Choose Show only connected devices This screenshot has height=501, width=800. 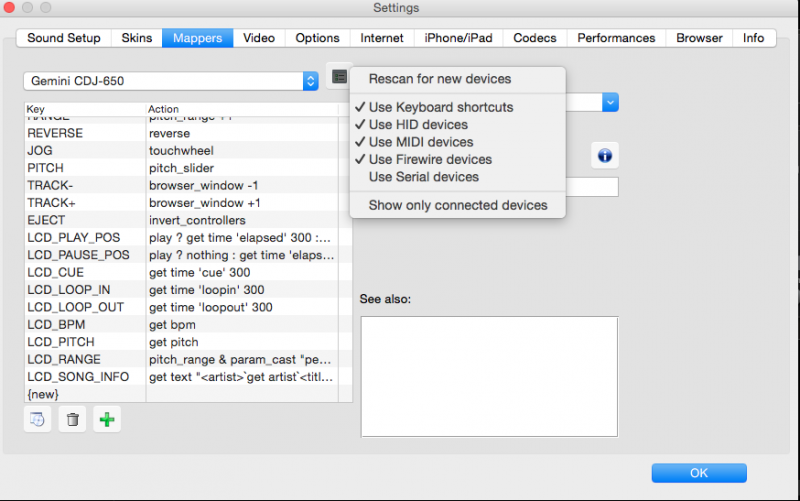click(457, 205)
